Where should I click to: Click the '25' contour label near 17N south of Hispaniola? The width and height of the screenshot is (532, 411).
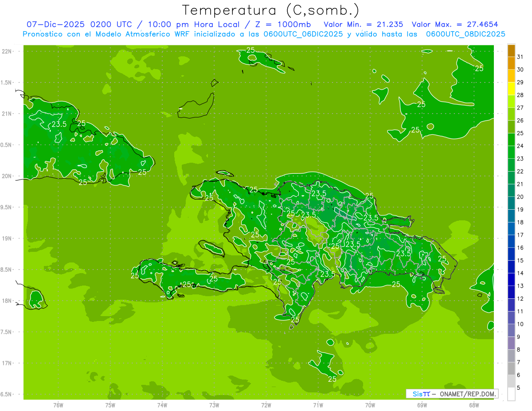[x=332, y=379]
